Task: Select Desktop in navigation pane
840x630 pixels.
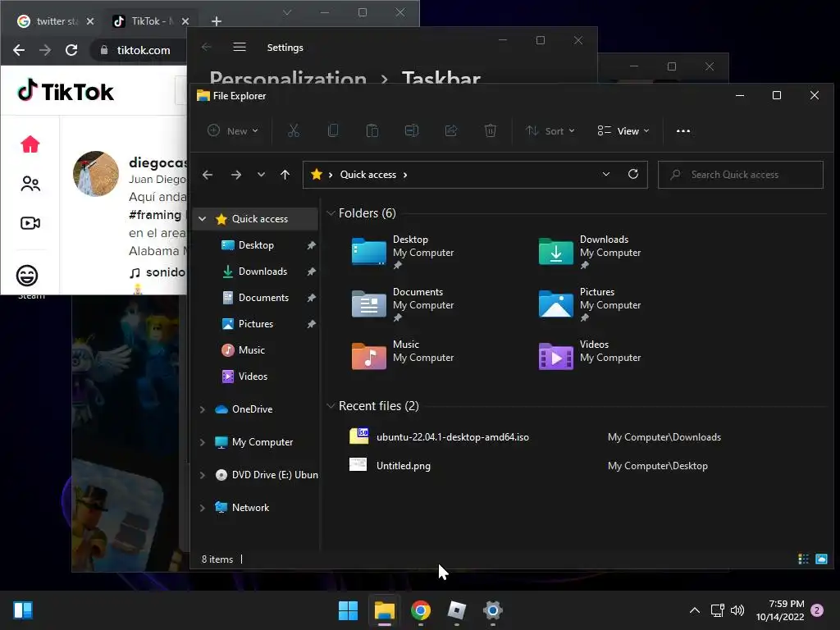Action: tap(257, 244)
